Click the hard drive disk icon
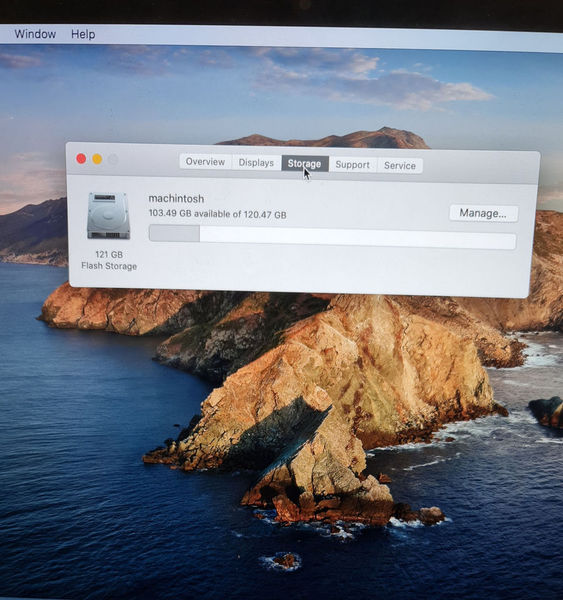Screen dimensions: 563x600 point(109,216)
